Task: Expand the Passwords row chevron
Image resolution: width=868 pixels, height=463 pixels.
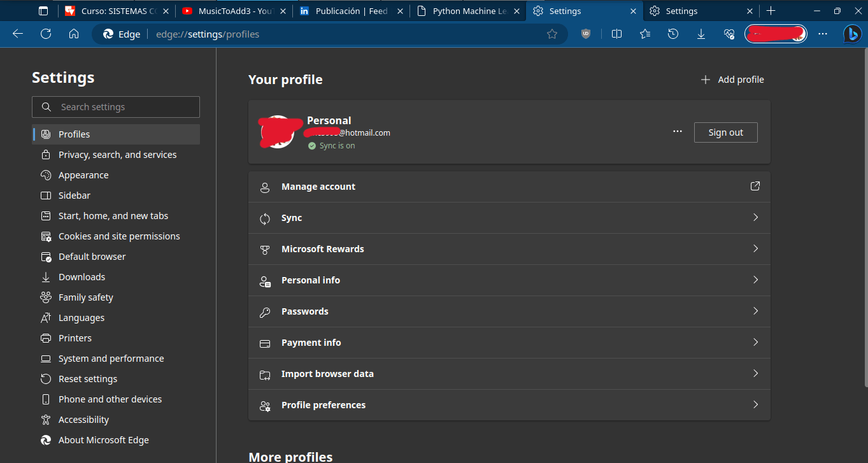Action: [x=756, y=311]
